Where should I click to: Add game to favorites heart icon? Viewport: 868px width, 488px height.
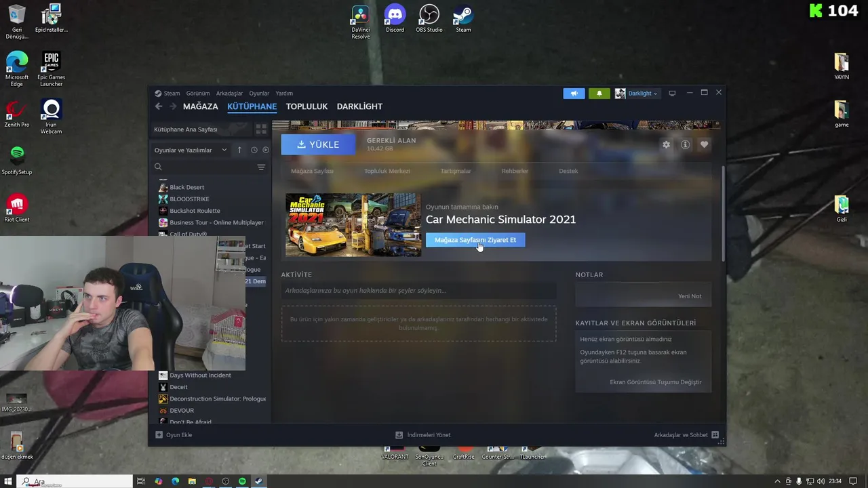click(704, 144)
